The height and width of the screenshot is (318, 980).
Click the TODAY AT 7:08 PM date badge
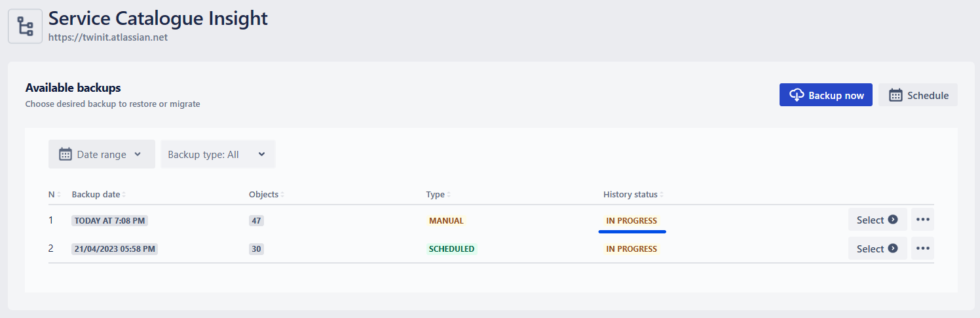[110, 221]
